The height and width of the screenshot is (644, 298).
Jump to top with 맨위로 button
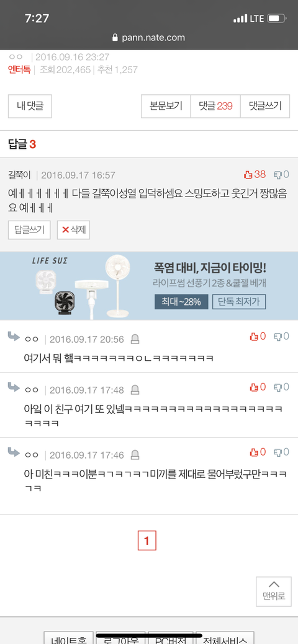[x=274, y=591]
